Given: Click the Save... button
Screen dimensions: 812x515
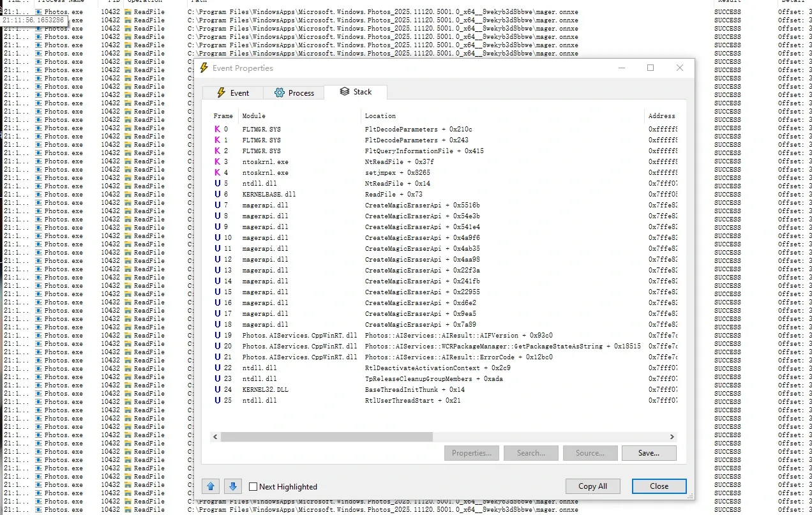Looking at the screenshot, I should [649, 453].
